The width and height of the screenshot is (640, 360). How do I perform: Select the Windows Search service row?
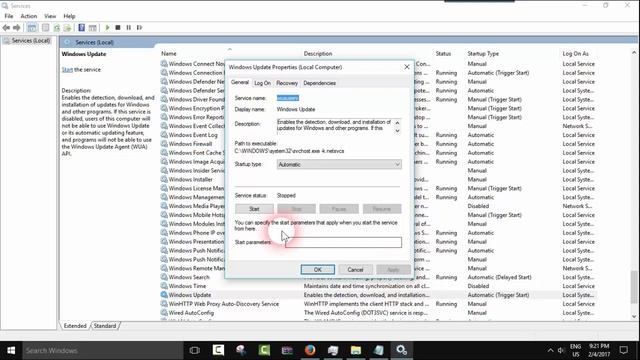[x=378, y=277]
